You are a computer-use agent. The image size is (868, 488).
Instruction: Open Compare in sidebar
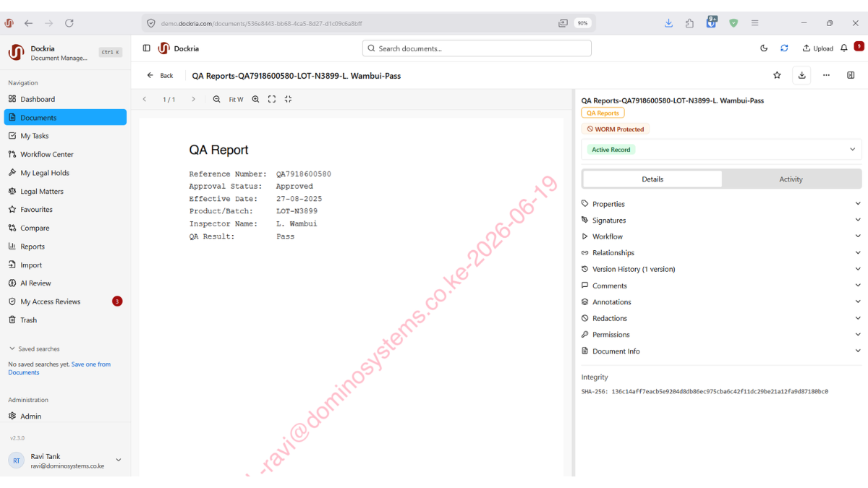(65, 228)
